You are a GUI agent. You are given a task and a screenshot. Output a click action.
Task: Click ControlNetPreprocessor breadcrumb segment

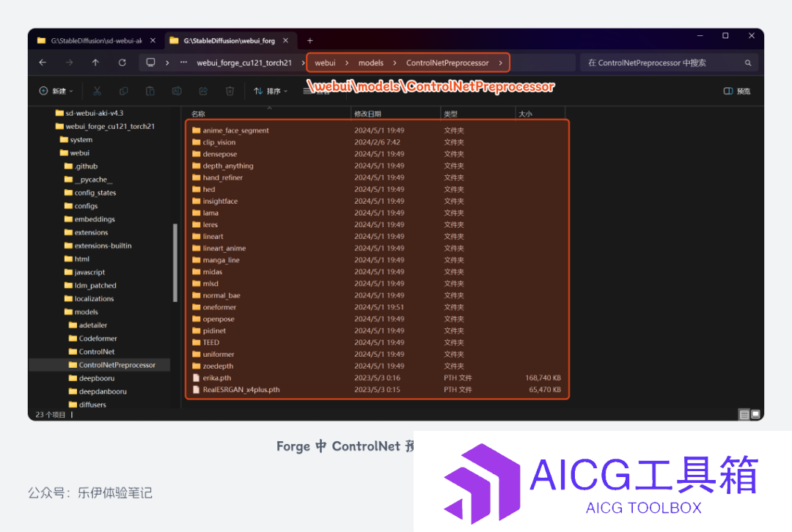click(447, 63)
